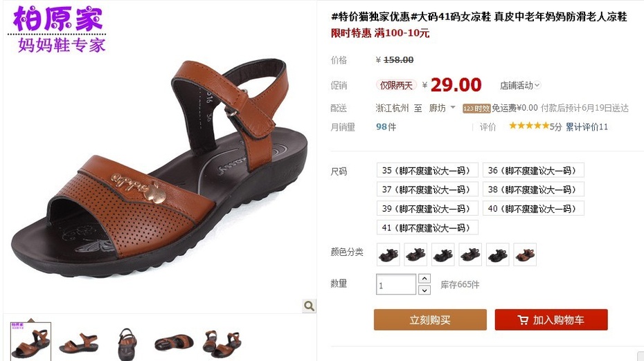
Task: Choose size 41 option
Action: (x=427, y=228)
